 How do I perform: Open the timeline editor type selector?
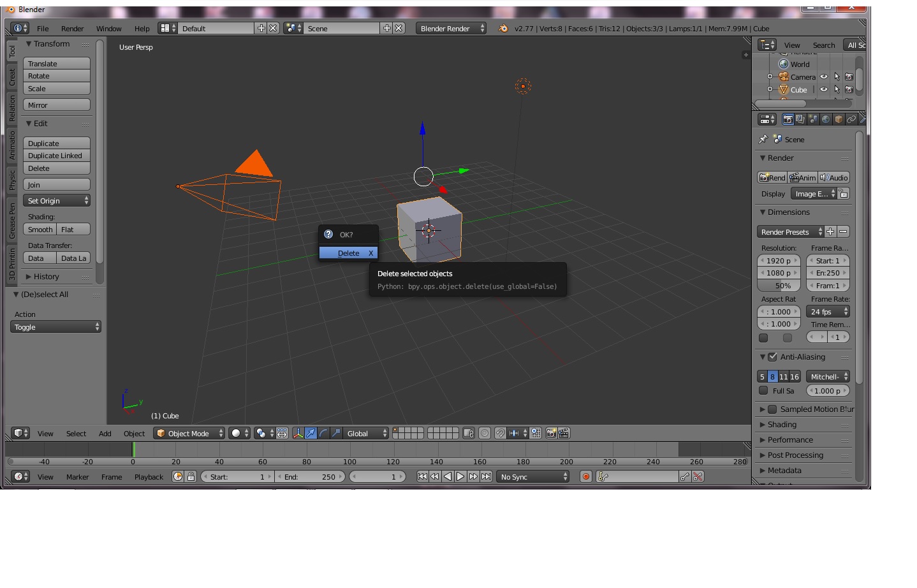(20, 476)
